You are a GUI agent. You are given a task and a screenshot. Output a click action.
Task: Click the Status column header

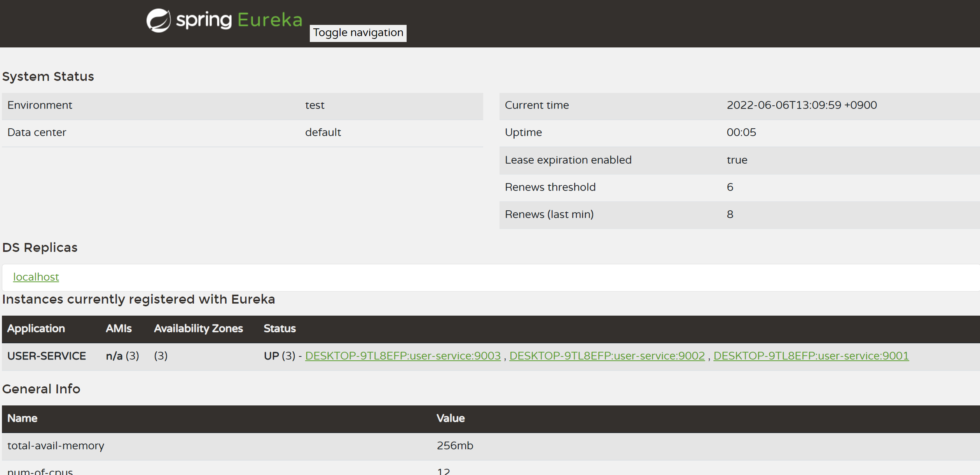point(280,329)
